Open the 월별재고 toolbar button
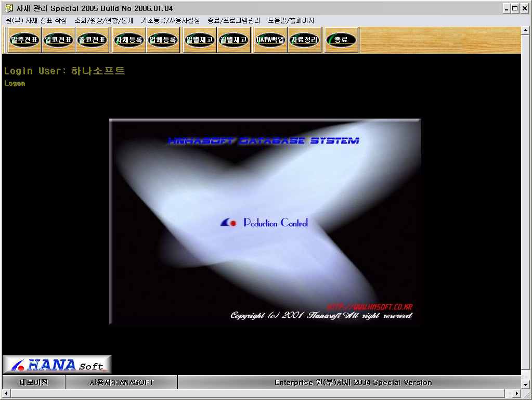Image resolution: width=532 pixels, height=400 pixels. (233, 40)
